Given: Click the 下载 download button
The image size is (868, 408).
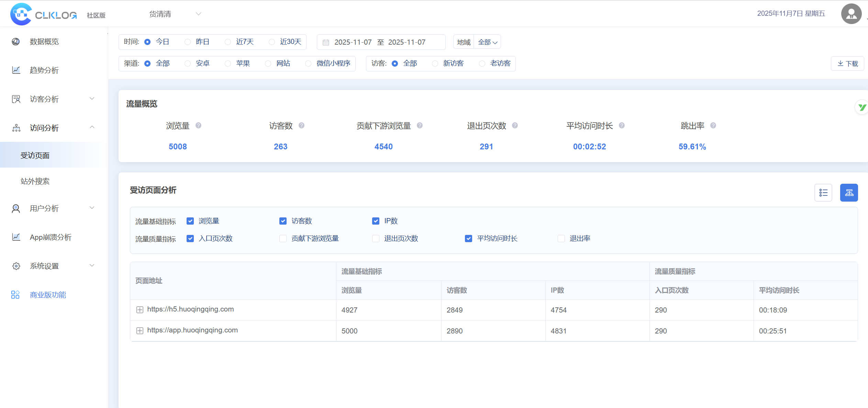Looking at the screenshot, I should click(x=847, y=64).
